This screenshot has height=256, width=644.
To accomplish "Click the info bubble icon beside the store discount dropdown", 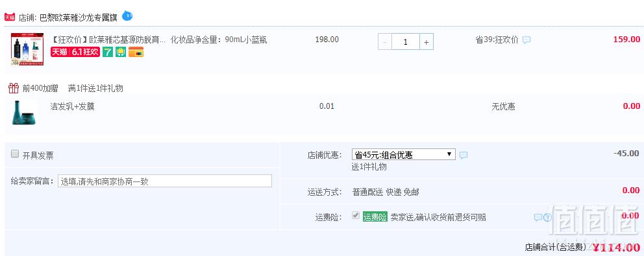I will coord(464,155).
